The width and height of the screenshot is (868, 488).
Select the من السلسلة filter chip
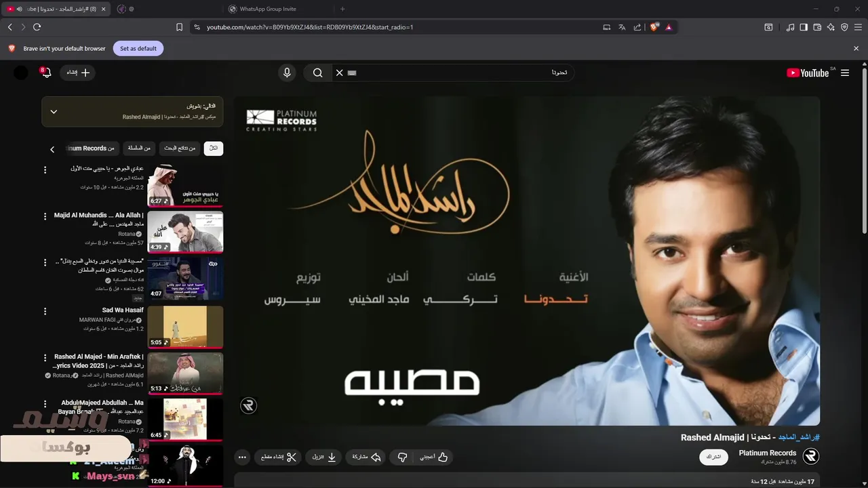139,148
